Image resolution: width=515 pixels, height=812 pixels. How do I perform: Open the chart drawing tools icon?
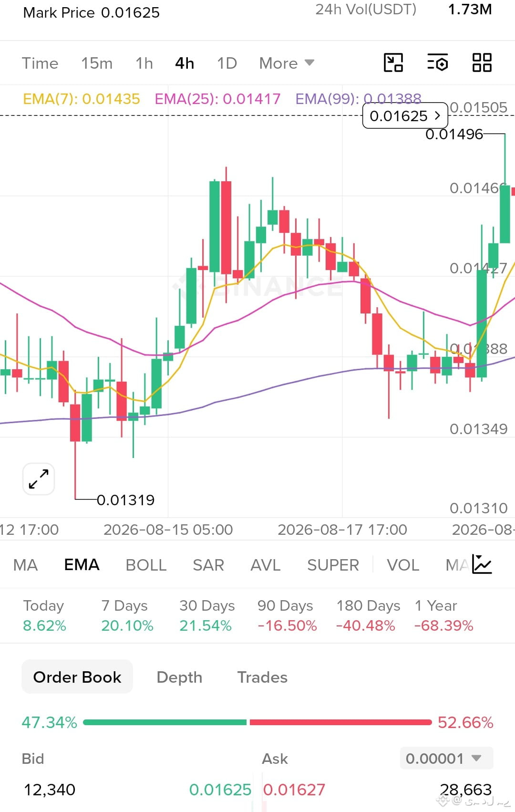[393, 62]
